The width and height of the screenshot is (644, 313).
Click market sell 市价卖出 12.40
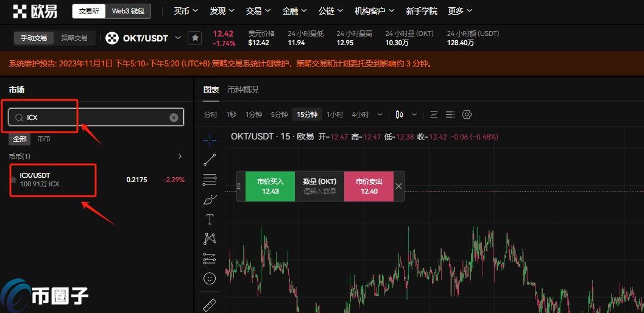coord(369,186)
